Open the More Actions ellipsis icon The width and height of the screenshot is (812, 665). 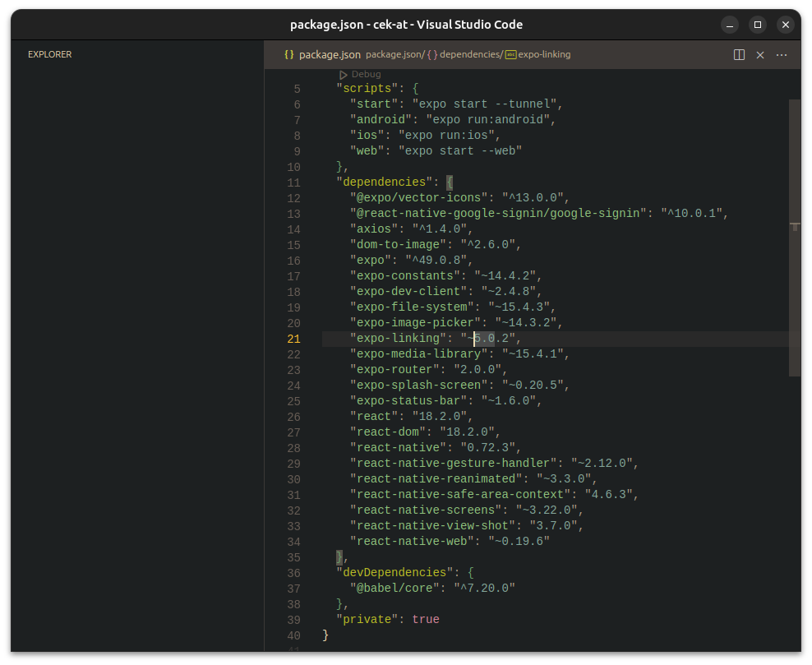click(x=781, y=53)
